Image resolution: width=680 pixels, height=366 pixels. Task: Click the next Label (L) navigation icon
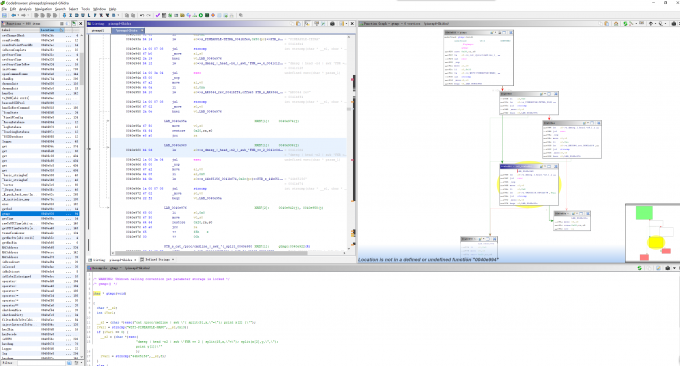click(x=89, y=15)
